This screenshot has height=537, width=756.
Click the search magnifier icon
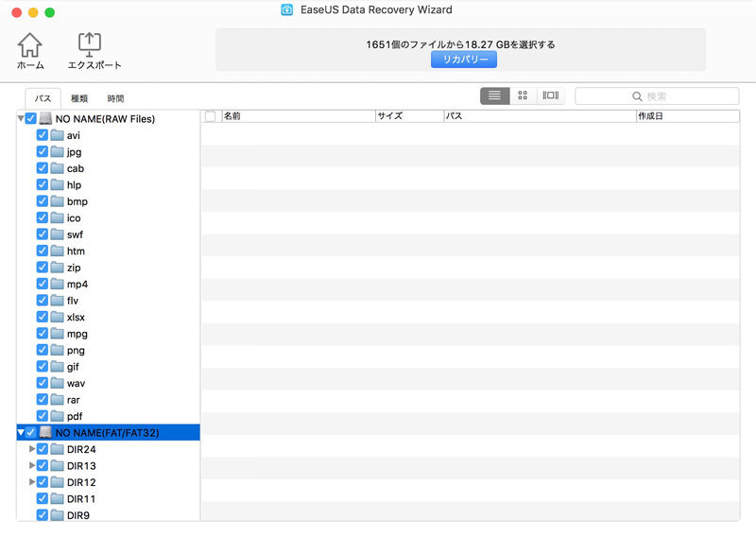[637, 96]
